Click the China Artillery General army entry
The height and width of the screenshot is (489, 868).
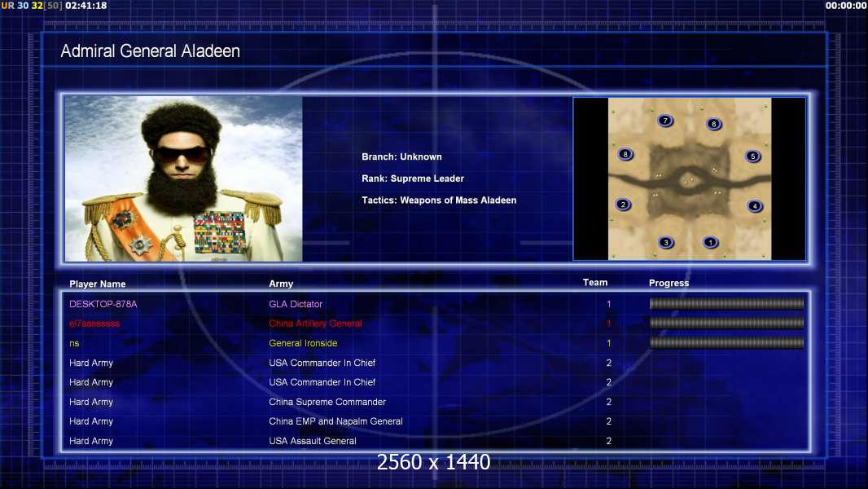coord(316,324)
